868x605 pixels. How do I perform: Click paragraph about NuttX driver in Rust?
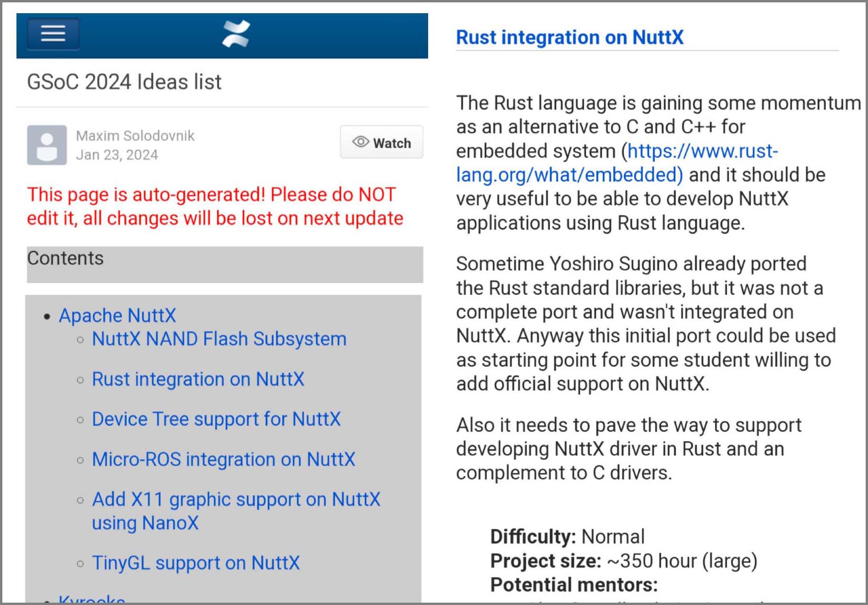tap(629, 449)
